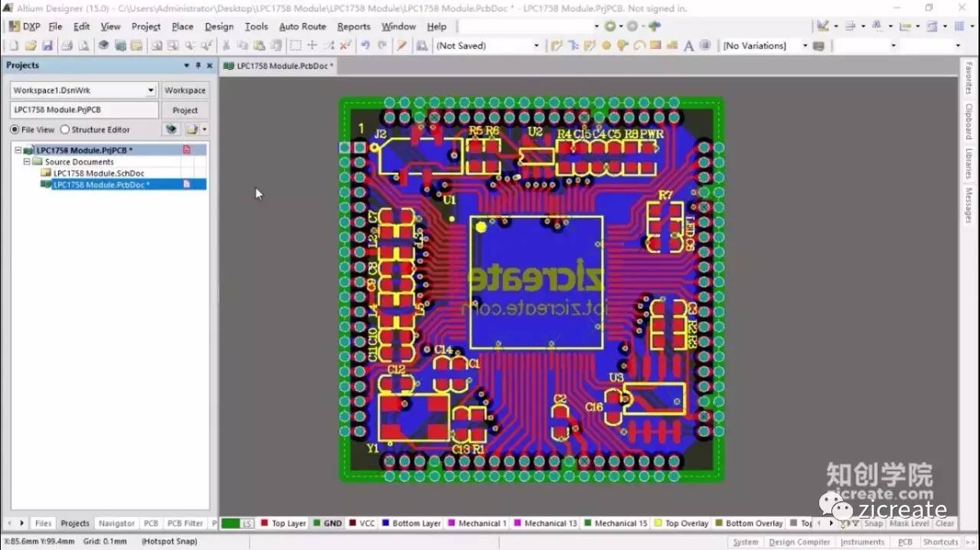Click the Mask Level button
Image resolution: width=980 pixels, height=550 pixels.
[x=910, y=524]
